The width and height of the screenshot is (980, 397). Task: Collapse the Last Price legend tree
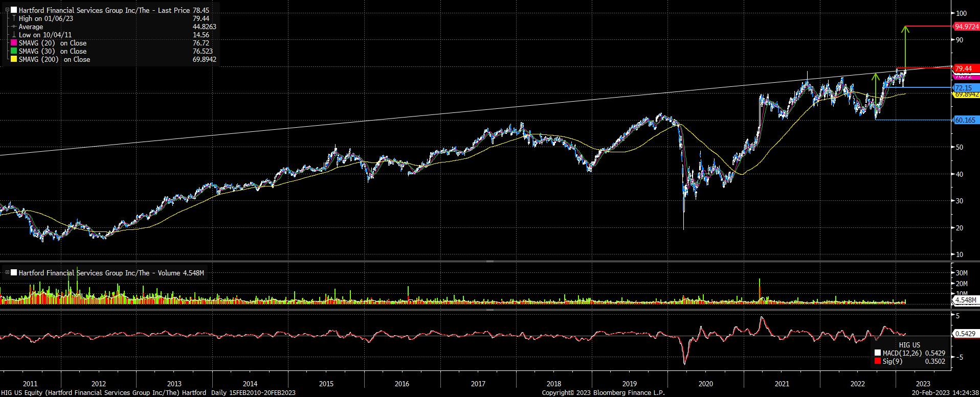[x=7, y=10]
